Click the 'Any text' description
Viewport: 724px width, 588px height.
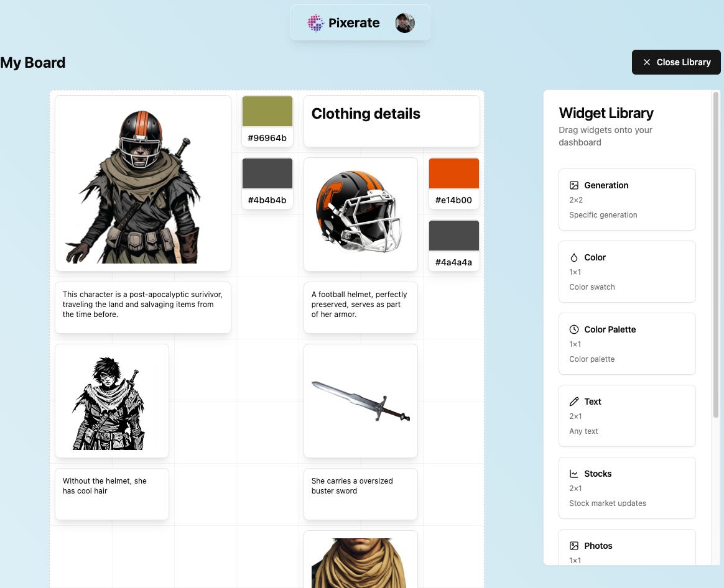pyautogui.click(x=583, y=431)
